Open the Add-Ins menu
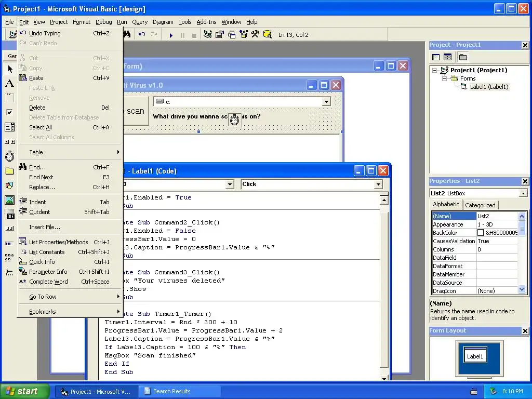This screenshot has height=399, width=532. tap(206, 22)
